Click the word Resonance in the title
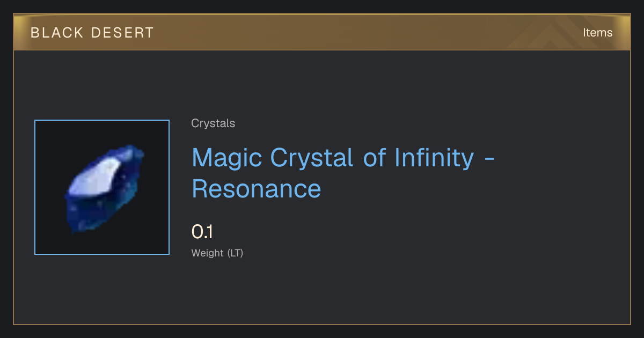This screenshot has width=644, height=338. [257, 189]
